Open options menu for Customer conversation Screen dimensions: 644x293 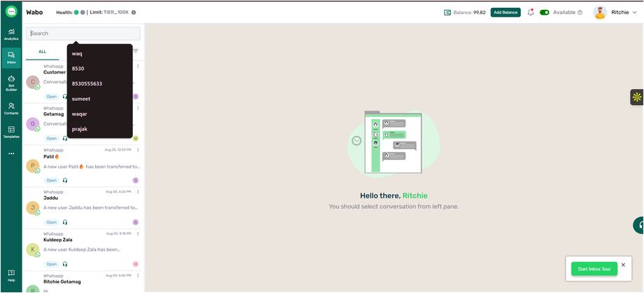[x=138, y=67]
